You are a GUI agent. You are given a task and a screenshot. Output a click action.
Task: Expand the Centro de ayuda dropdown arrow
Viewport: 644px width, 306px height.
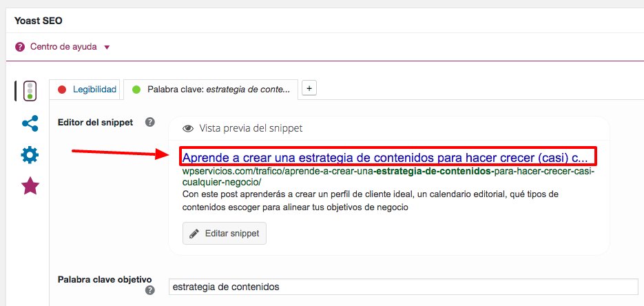pyautogui.click(x=107, y=48)
